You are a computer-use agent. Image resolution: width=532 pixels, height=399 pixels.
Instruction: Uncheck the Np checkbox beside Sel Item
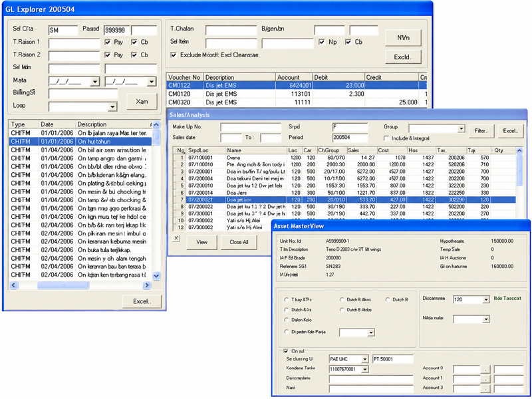322,42
